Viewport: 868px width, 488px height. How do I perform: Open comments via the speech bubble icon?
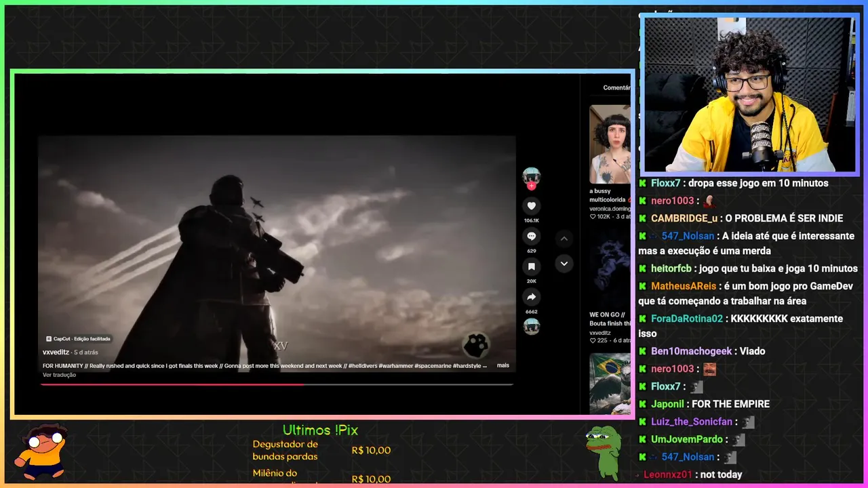[x=532, y=236]
